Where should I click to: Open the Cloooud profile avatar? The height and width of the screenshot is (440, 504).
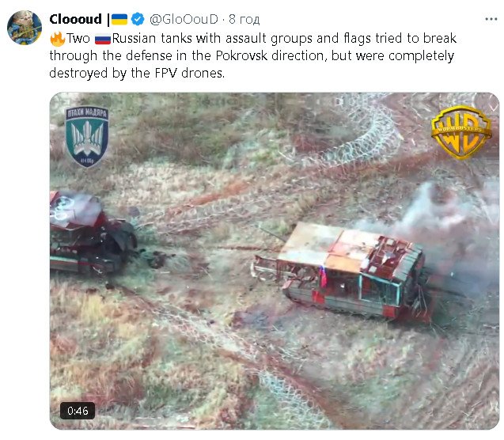tap(25, 28)
